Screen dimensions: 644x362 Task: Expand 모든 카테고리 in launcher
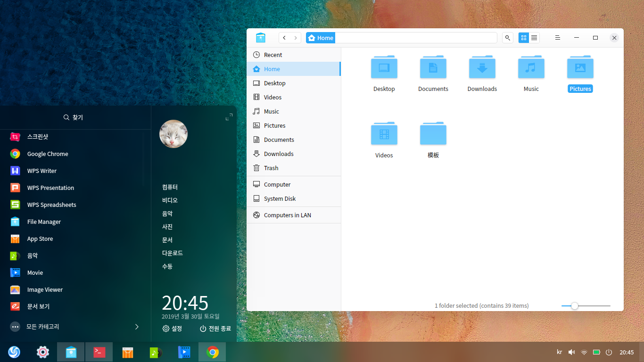75,327
